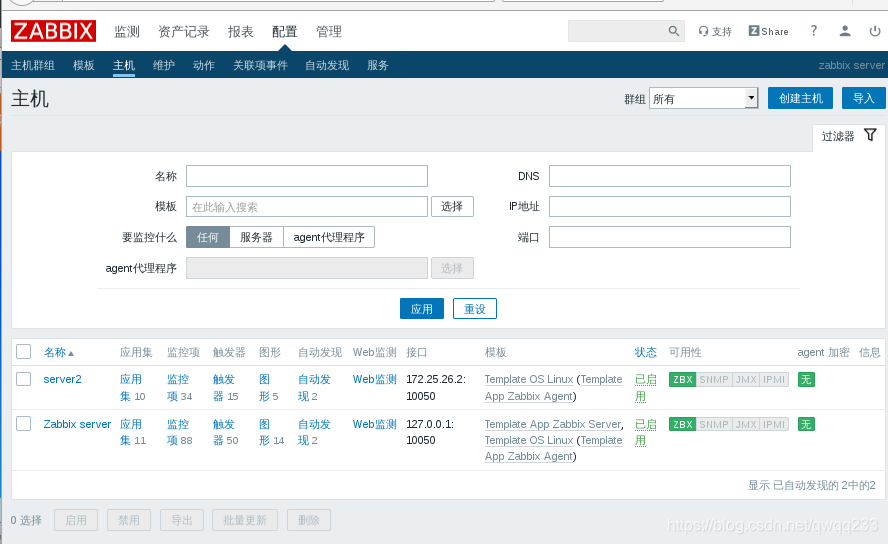Screen dimensions: 888x544
Task: Go to 服务 submenu
Action: [378, 65]
